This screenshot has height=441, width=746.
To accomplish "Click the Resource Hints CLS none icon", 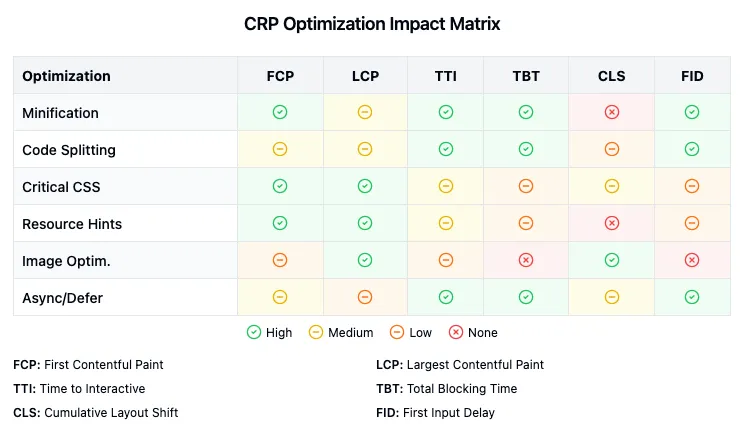I will [x=612, y=223].
